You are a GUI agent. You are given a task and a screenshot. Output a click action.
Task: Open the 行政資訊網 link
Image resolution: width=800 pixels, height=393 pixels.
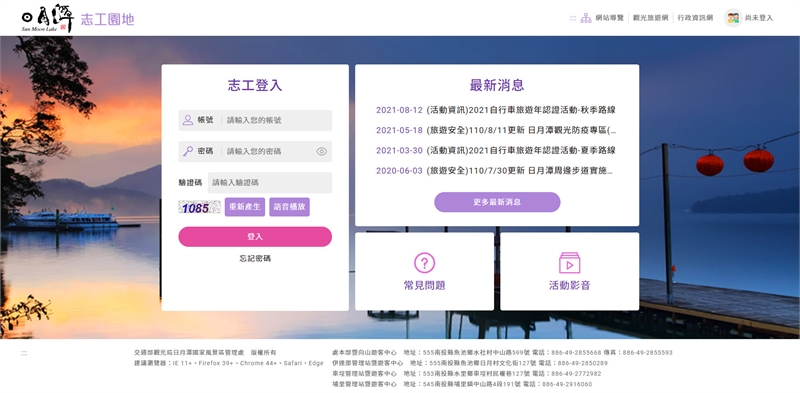pyautogui.click(x=695, y=18)
